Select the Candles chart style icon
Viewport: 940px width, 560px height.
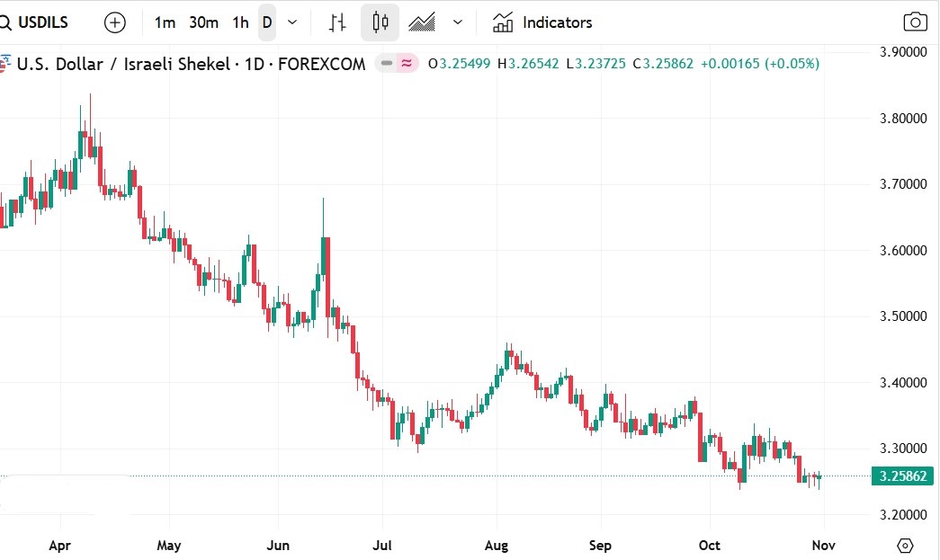(380, 22)
